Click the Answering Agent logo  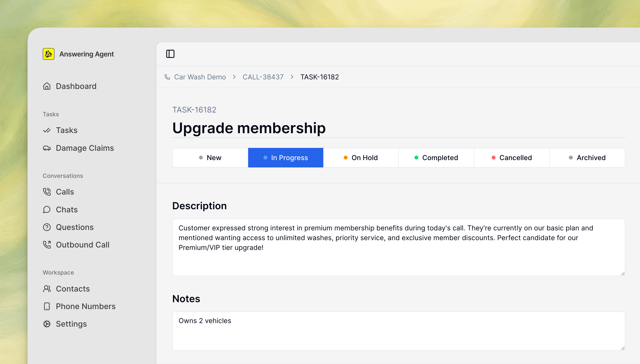coord(48,54)
